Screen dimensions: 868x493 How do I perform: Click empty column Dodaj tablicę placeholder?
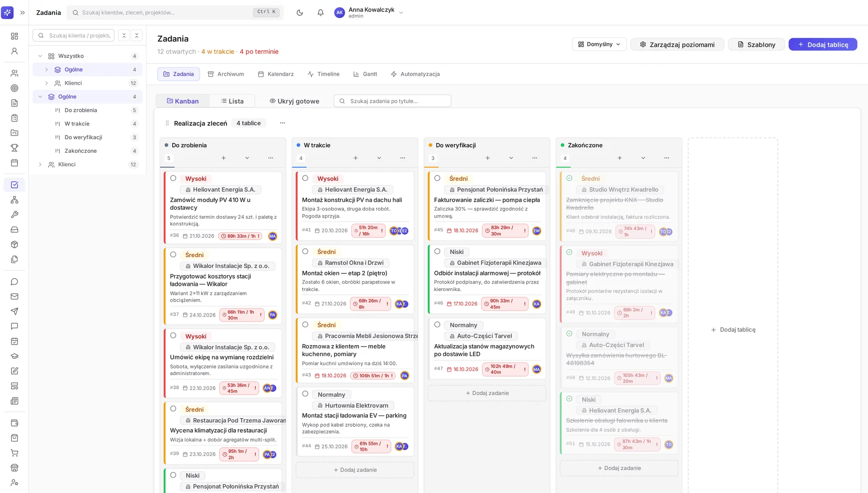point(733,330)
